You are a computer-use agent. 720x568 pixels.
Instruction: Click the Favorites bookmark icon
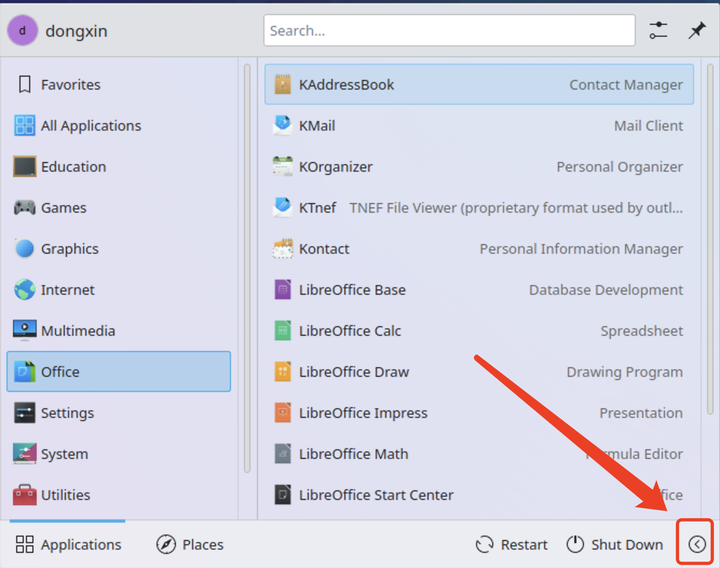24,84
